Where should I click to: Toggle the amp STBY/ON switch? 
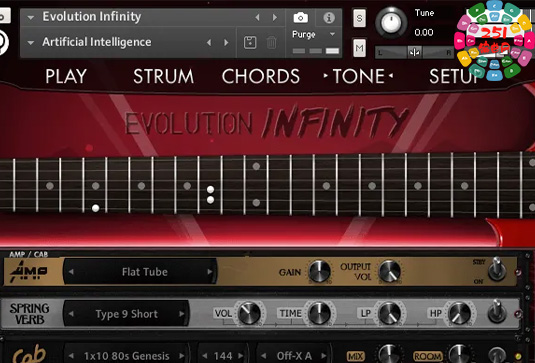(x=497, y=270)
